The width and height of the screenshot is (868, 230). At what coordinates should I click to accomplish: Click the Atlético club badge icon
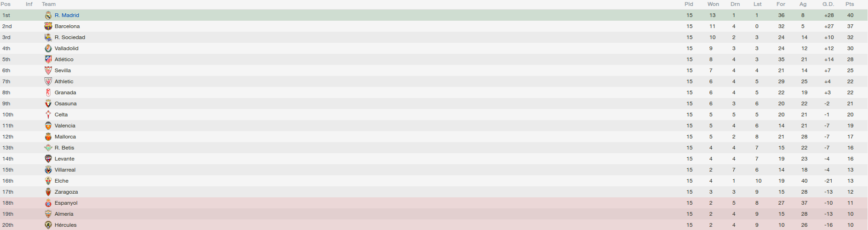[x=48, y=59]
